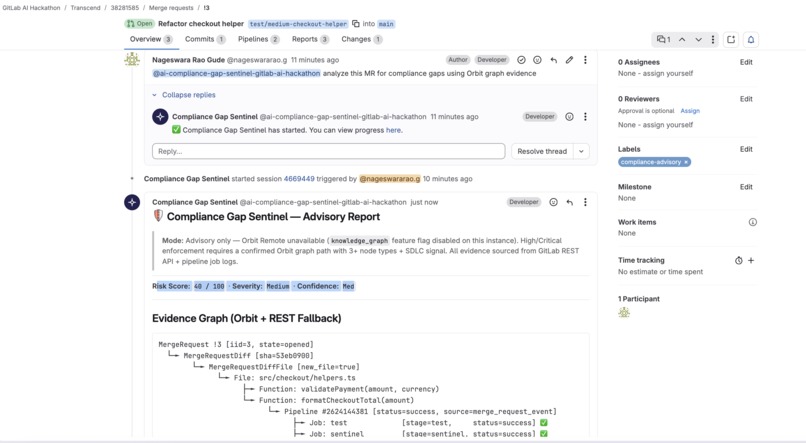Viewport: 806px width, 443px height.
Task: Edit Milestone in sidebar
Action: [746, 187]
